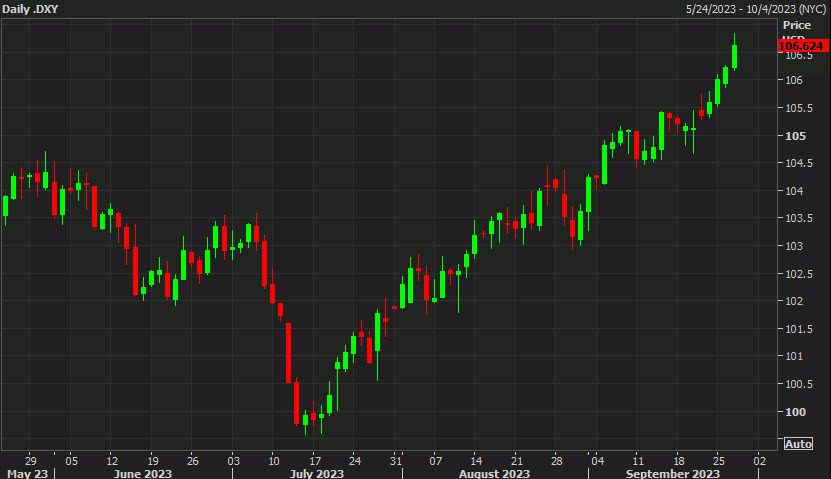
Task: Click the bold 105 price axis label
Action: (795, 136)
